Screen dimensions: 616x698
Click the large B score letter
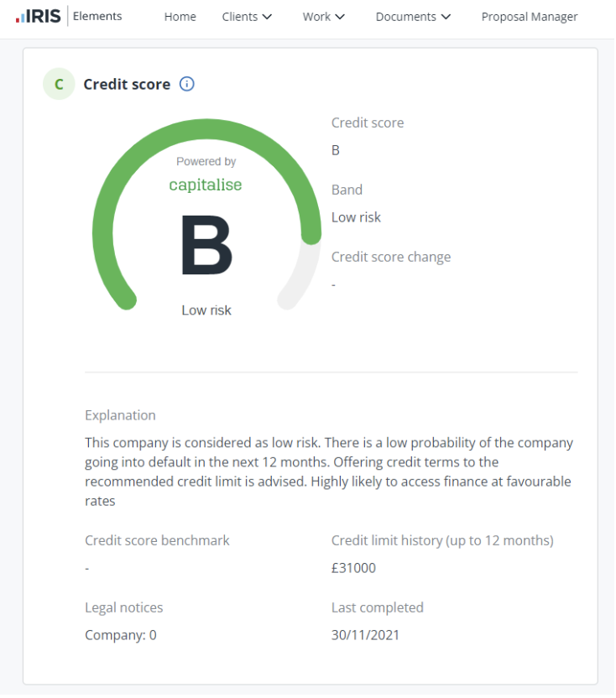tap(207, 245)
